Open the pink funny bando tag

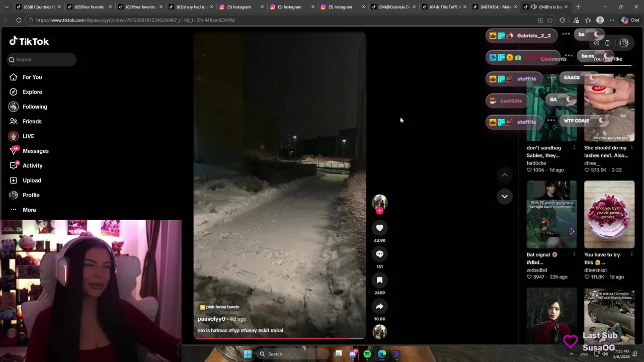pos(219,307)
